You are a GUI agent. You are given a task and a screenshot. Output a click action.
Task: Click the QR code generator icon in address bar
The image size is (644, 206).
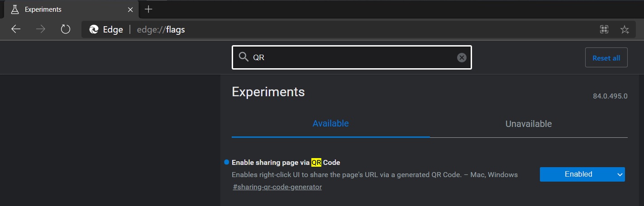click(604, 30)
